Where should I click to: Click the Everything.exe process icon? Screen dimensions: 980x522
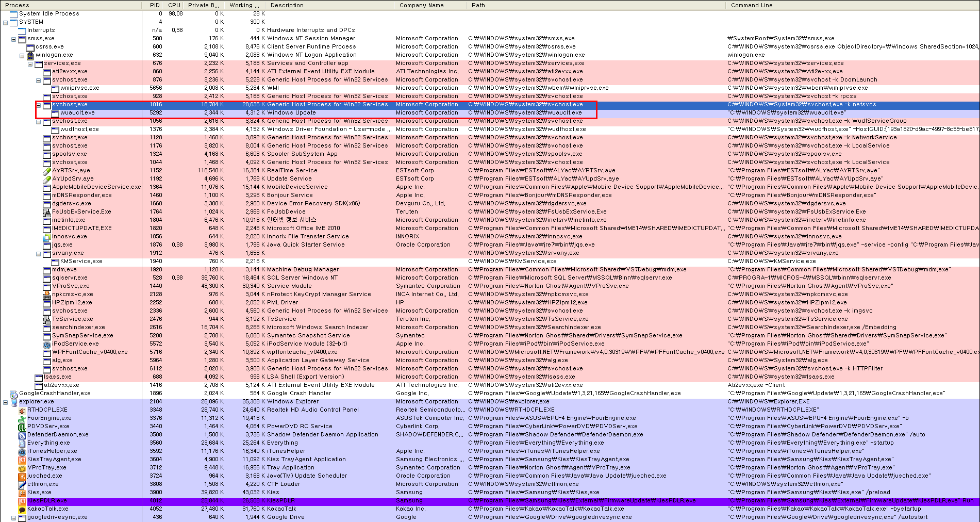[22, 443]
